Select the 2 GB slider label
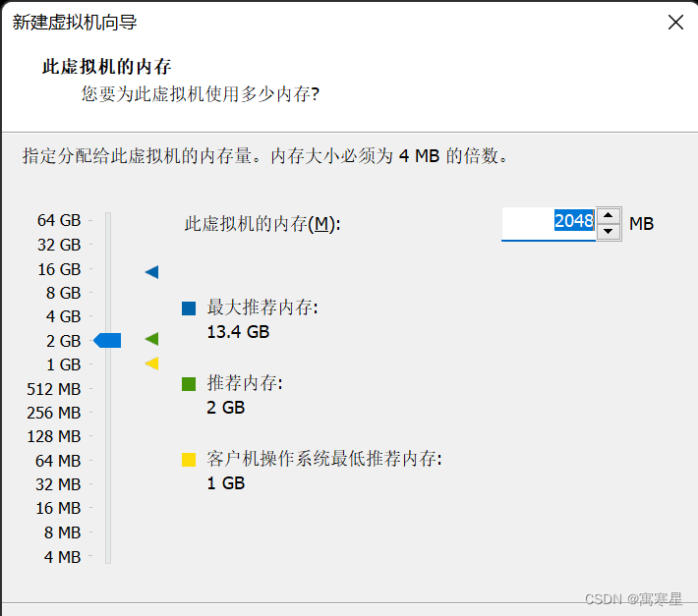 tap(63, 341)
